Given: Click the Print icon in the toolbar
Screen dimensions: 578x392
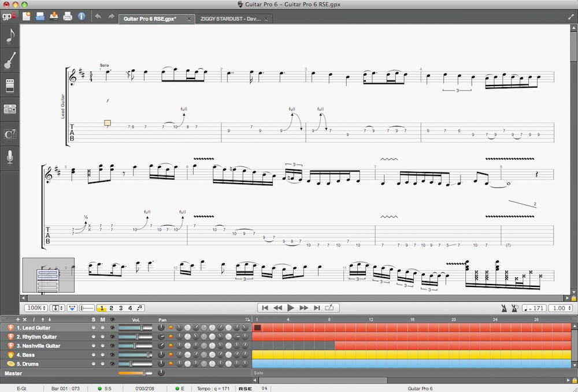Looking at the screenshot, I should 68,16.
